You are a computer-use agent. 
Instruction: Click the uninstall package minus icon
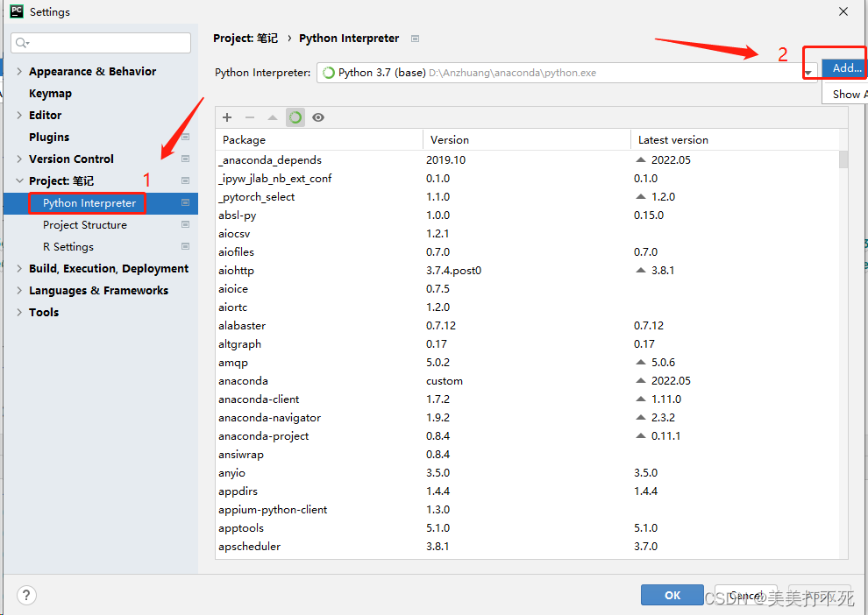click(x=250, y=117)
